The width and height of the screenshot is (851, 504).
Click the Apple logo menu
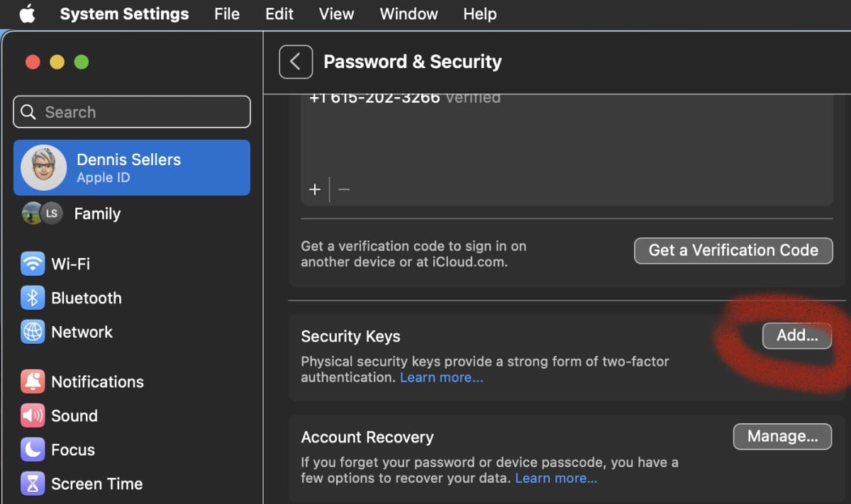(27, 14)
